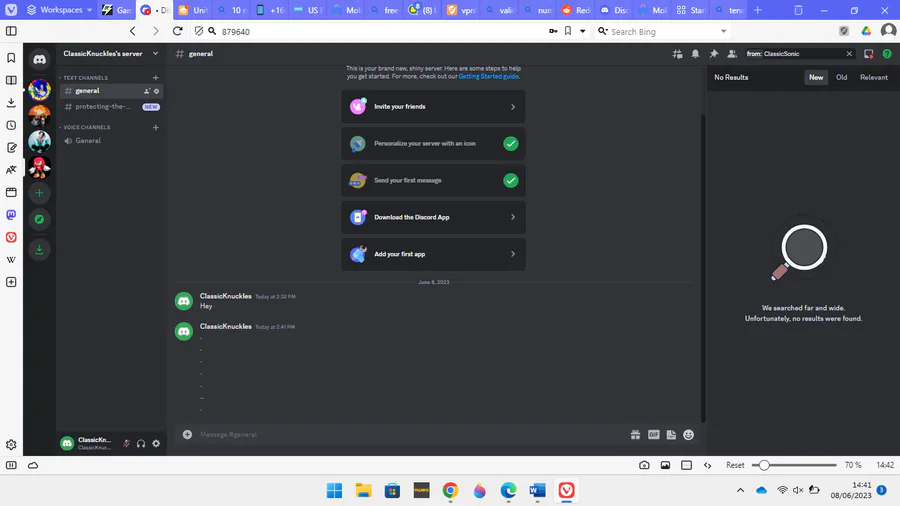900x506 pixels.
Task: Open the bookmark dropdown arrow in address bar
Action: (583, 31)
